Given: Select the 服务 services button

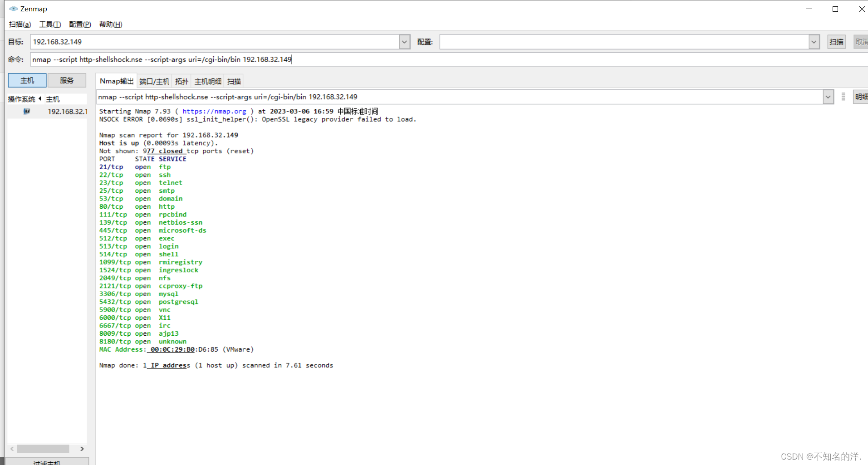Looking at the screenshot, I should tap(67, 80).
